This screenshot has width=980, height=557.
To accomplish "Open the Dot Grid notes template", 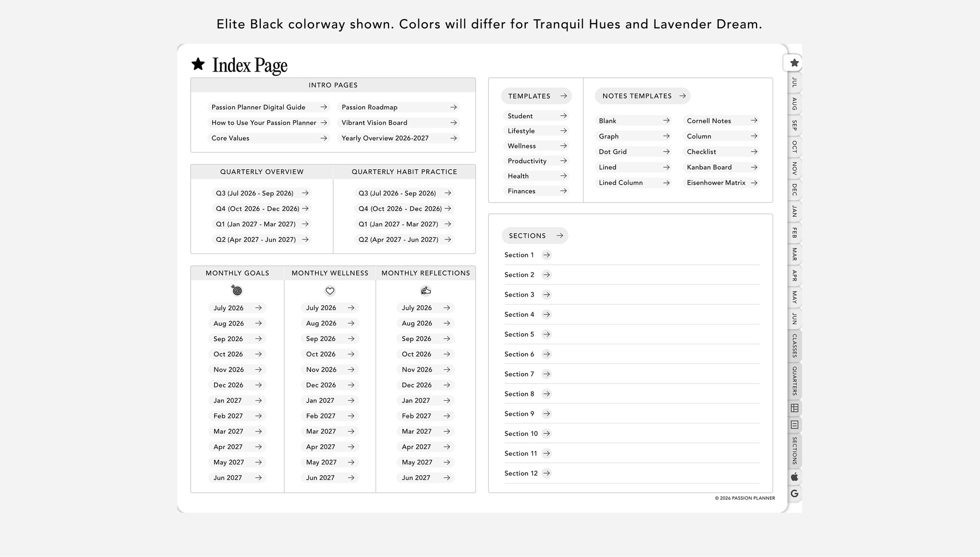I will click(633, 152).
